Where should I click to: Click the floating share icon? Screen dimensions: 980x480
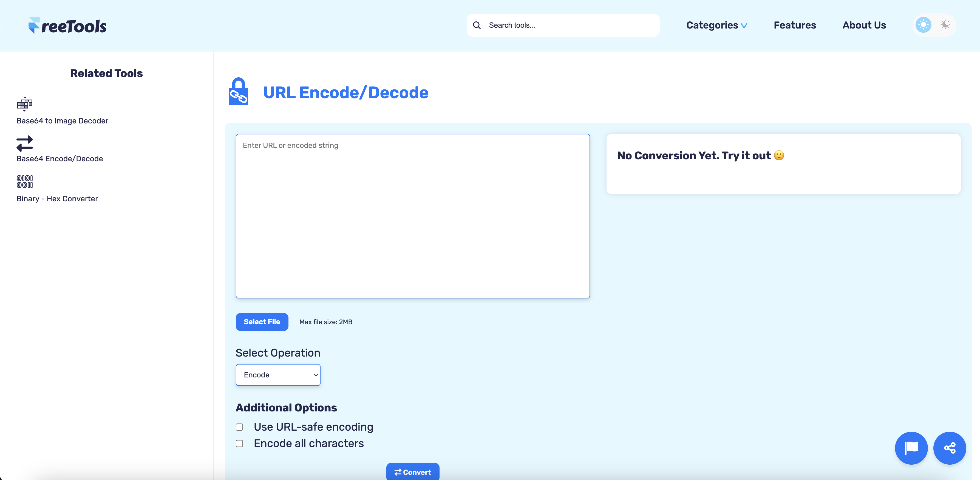click(950, 448)
